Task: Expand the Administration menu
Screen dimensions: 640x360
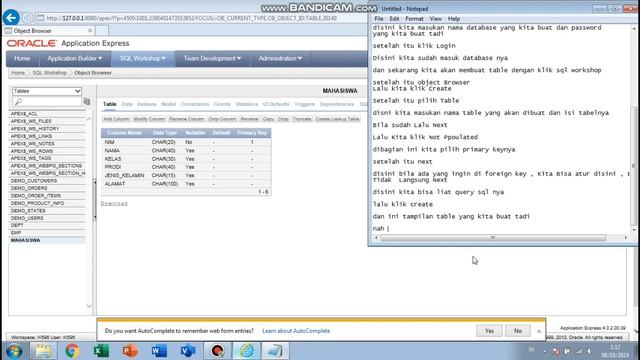Action: pyautogui.click(x=280, y=58)
